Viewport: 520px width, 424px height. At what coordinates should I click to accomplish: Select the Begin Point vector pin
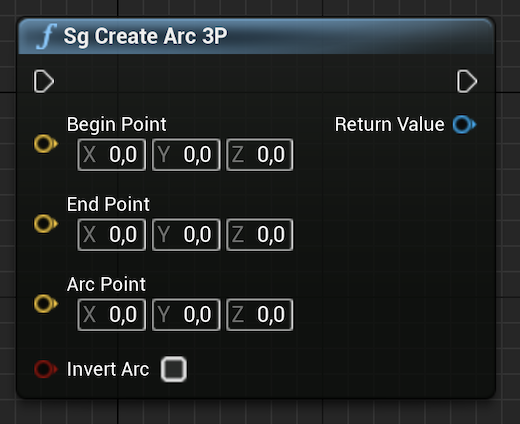pyautogui.click(x=46, y=144)
